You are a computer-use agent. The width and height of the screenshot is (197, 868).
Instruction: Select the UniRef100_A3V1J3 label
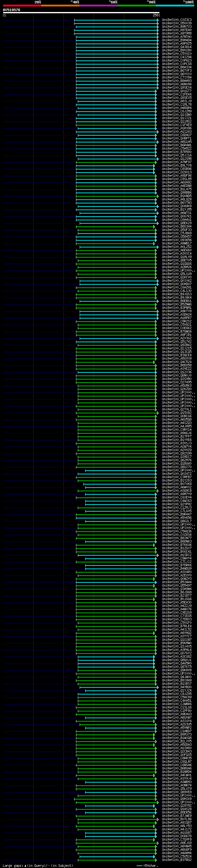click(x=176, y=443)
